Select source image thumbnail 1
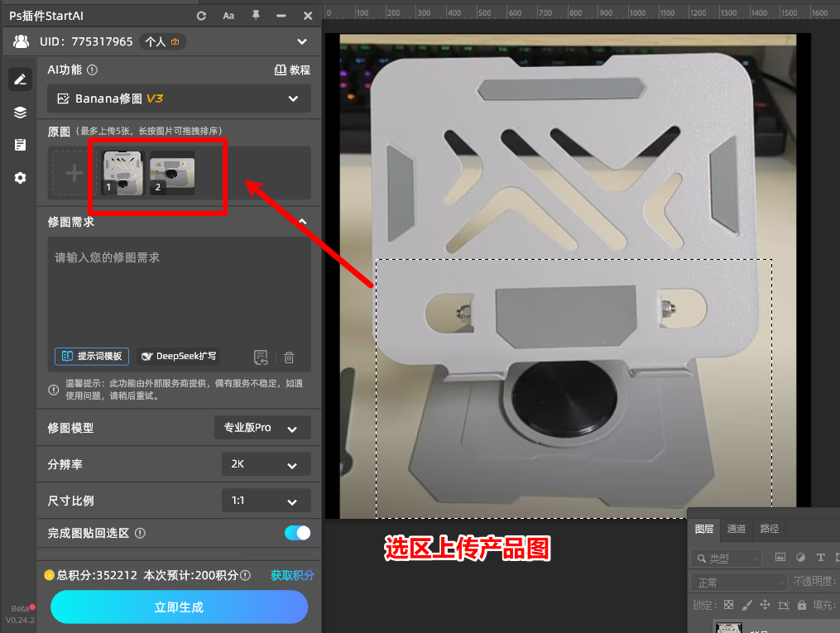The image size is (840, 633). tap(122, 173)
